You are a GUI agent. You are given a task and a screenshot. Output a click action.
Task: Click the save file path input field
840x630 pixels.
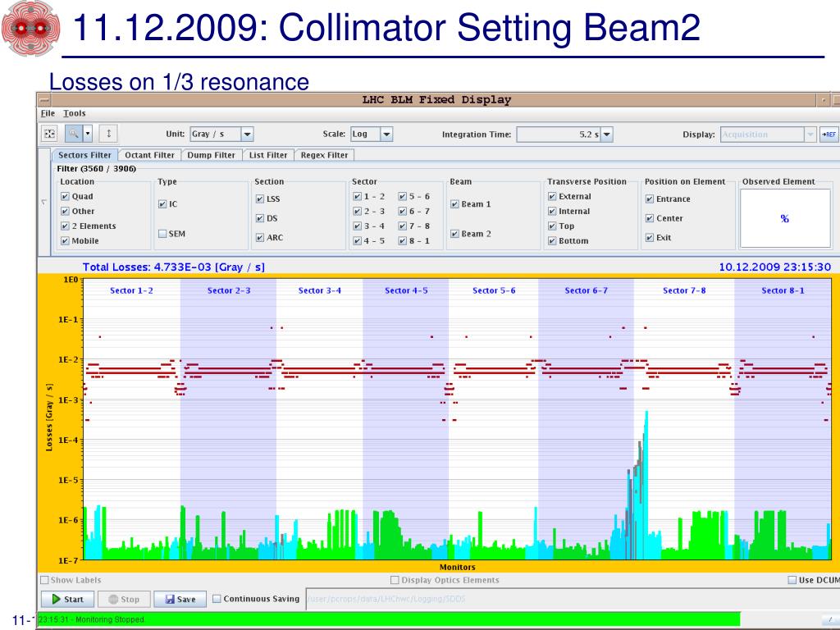pyautogui.click(x=573, y=599)
